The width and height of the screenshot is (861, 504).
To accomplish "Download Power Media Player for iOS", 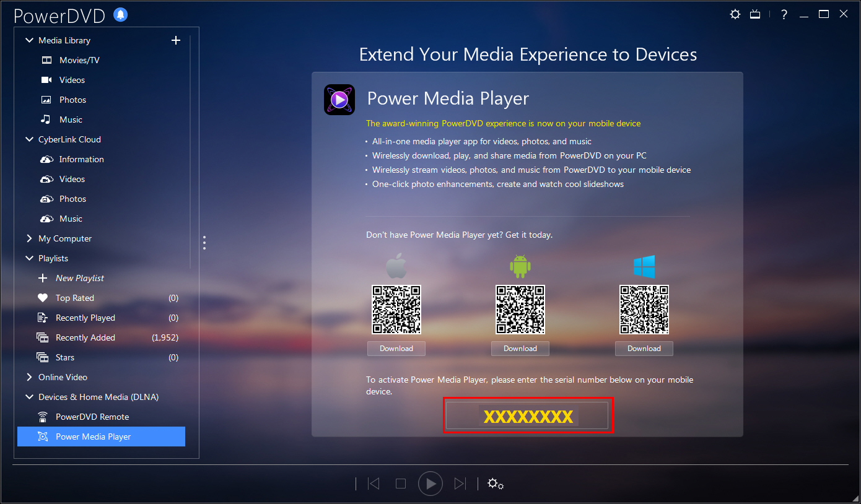I will click(x=396, y=349).
